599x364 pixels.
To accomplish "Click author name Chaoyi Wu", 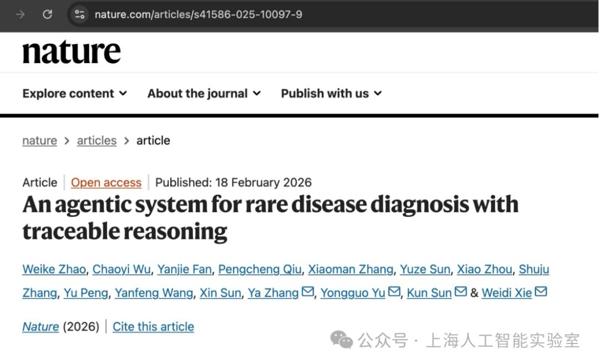I will pos(121,269).
